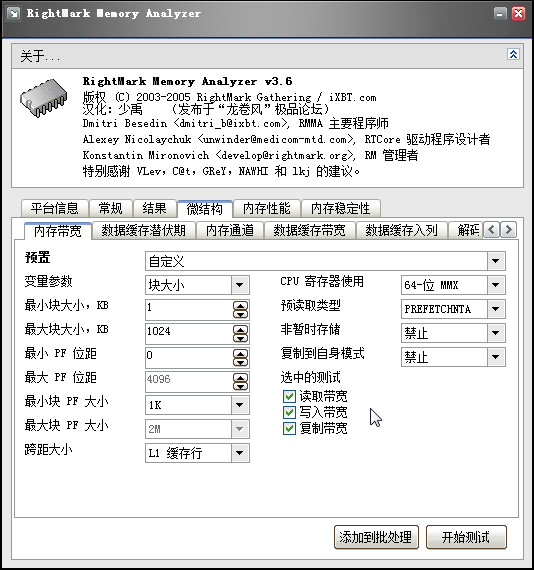Click the RightMark Memory Analyzer v3.6 heading

click(x=187, y=81)
